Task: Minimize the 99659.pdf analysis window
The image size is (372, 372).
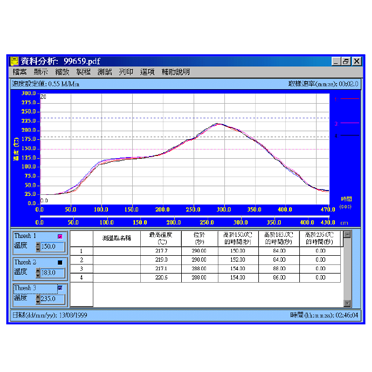Action: pyautogui.click(x=336, y=61)
